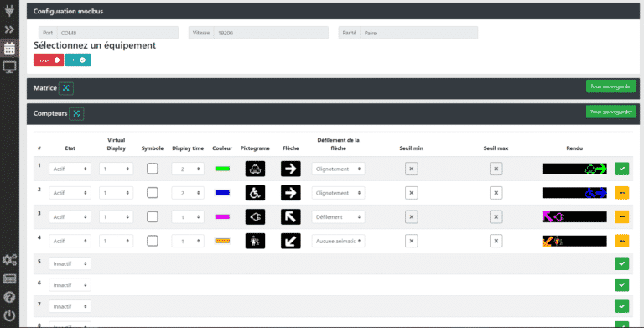The image size is (644, 328).
Task: Choose the family pictogram in row 4
Action: pyautogui.click(x=255, y=241)
